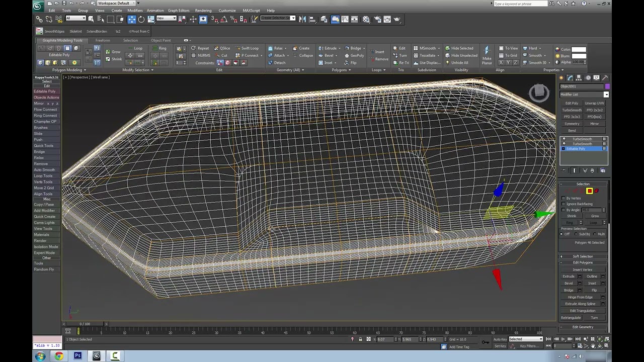
Task: Click the Mirror tool icon in toolbar
Action: point(302,19)
